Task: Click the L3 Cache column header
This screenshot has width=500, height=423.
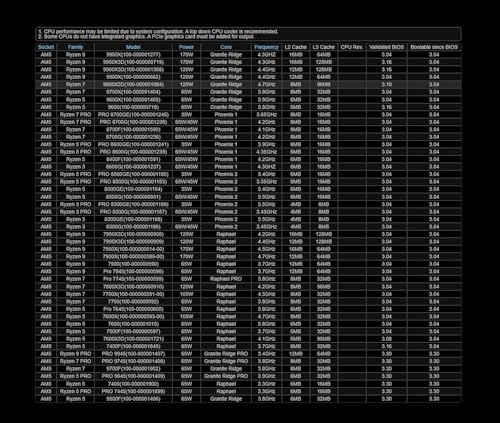Action: pyautogui.click(x=323, y=47)
